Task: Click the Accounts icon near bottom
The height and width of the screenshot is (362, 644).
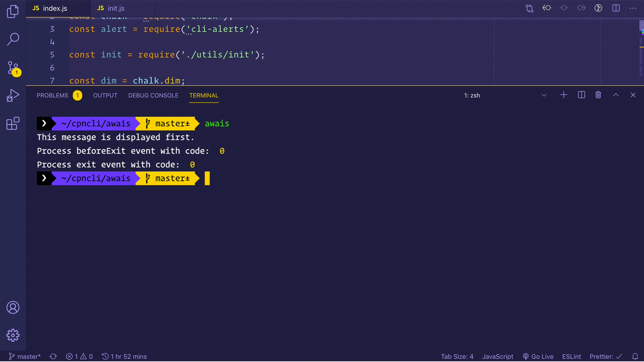Action: 13,307
